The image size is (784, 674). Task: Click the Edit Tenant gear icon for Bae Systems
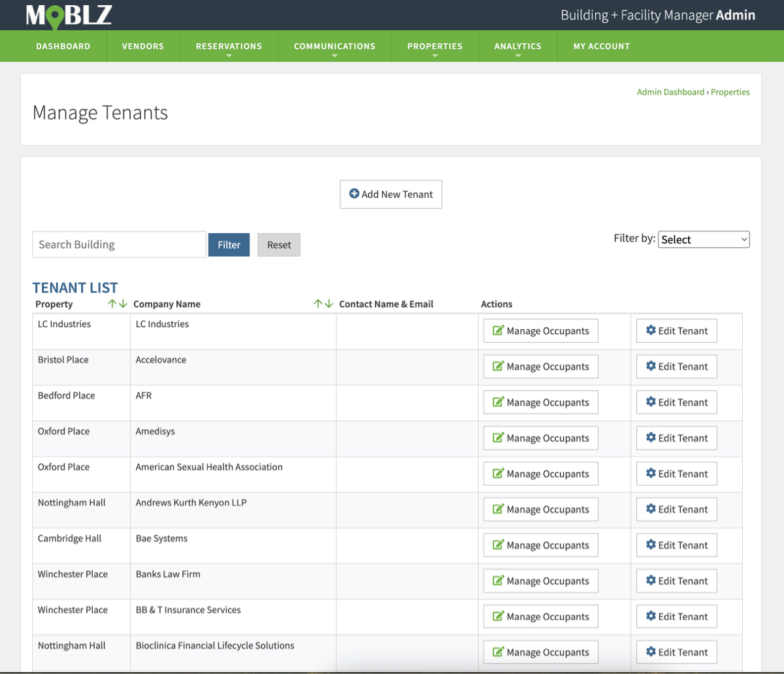pyautogui.click(x=651, y=545)
